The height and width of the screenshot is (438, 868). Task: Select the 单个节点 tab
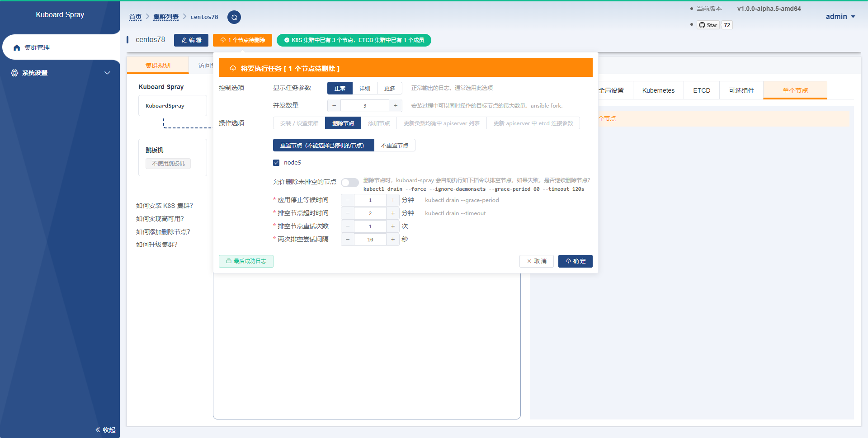[x=795, y=90]
